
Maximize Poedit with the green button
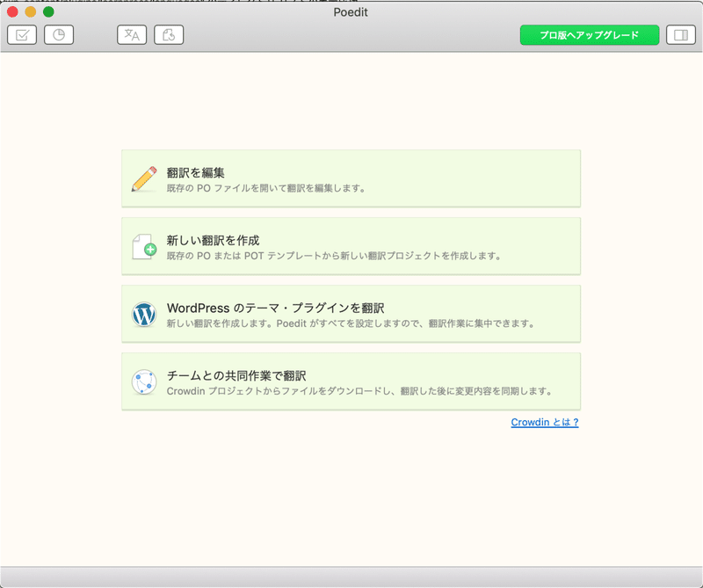(48, 11)
